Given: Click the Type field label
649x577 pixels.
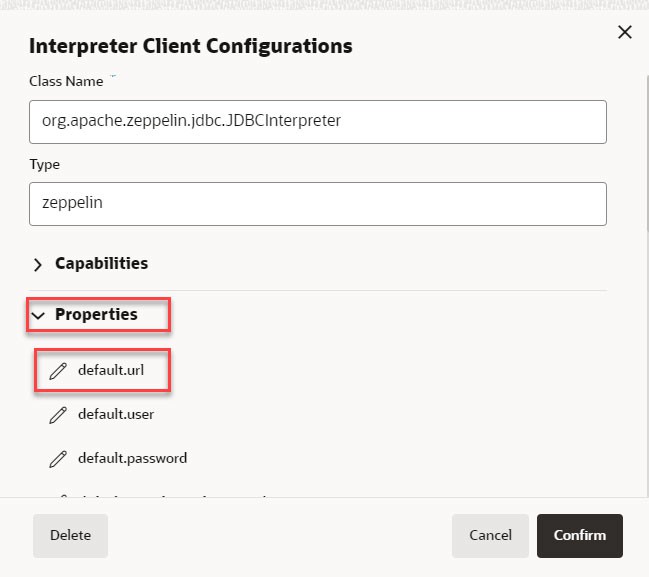Looking at the screenshot, I should [45, 164].
